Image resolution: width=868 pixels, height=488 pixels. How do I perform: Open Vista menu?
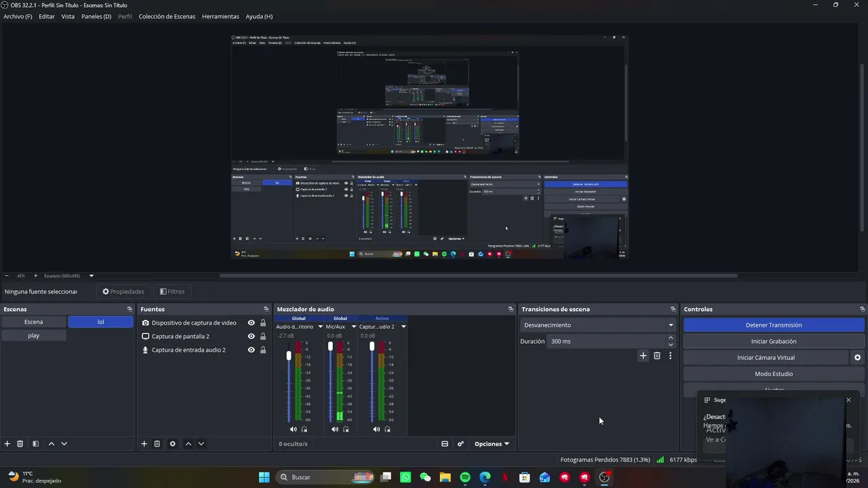(68, 16)
